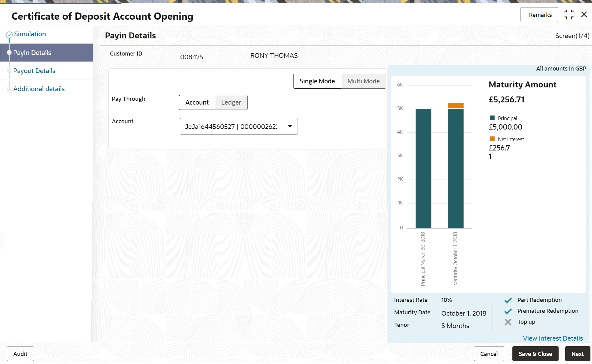Click the Payout Details step bullet
This screenshot has width=592, height=364.
[x=9, y=71]
